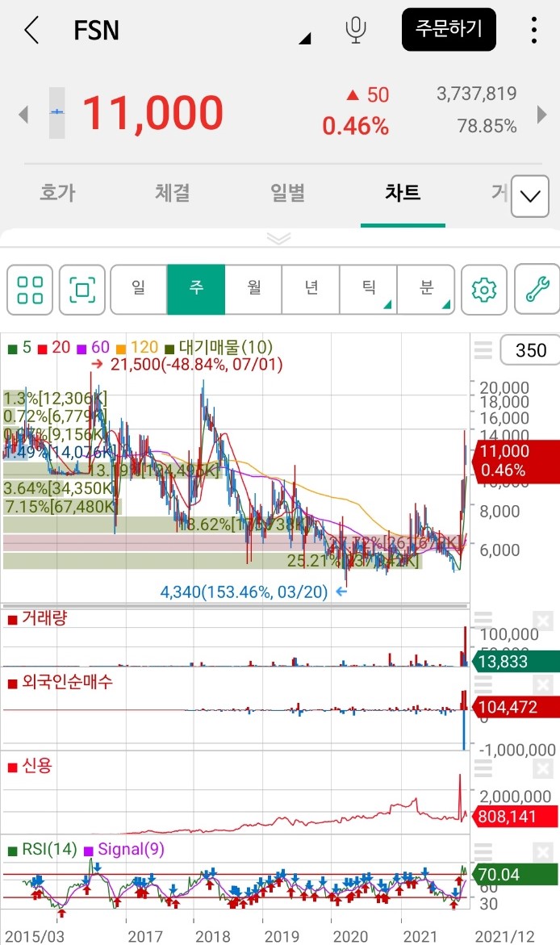Viewport: 560px width, 945px height.
Task: Select the 월 monthly chart period
Action: (x=254, y=290)
